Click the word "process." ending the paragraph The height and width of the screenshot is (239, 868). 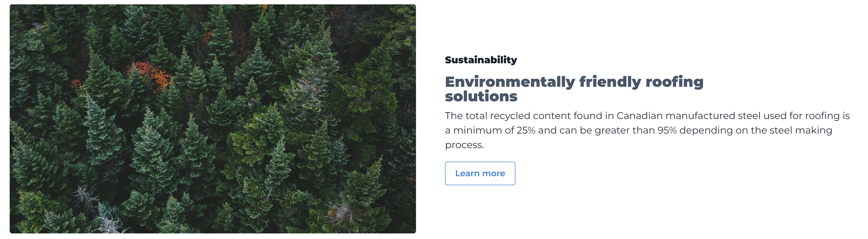(464, 145)
